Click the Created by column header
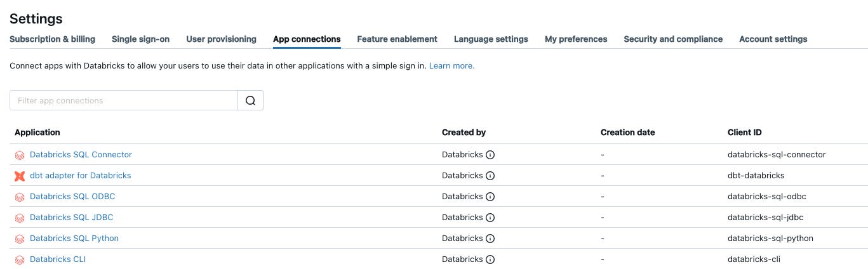This screenshot has height=269, width=868. (x=464, y=133)
